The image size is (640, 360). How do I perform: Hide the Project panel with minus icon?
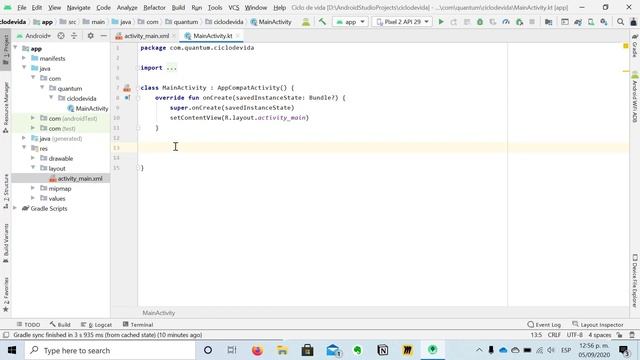(x=104, y=36)
